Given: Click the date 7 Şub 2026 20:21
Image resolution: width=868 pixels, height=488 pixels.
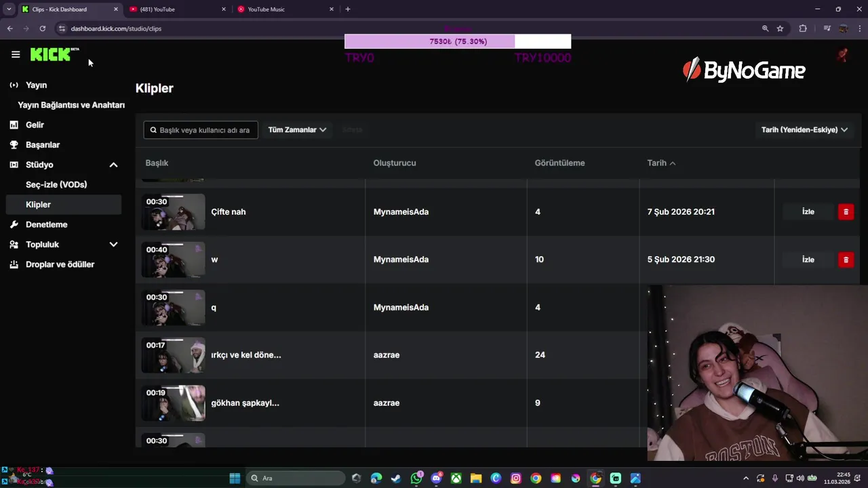Looking at the screenshot, I should pyautogui.click(x=681, y=211).
